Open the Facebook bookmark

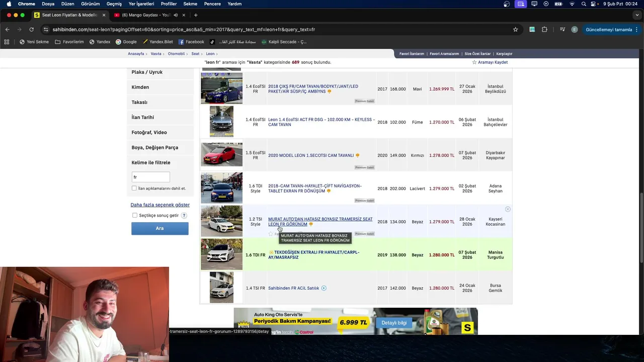191,42
